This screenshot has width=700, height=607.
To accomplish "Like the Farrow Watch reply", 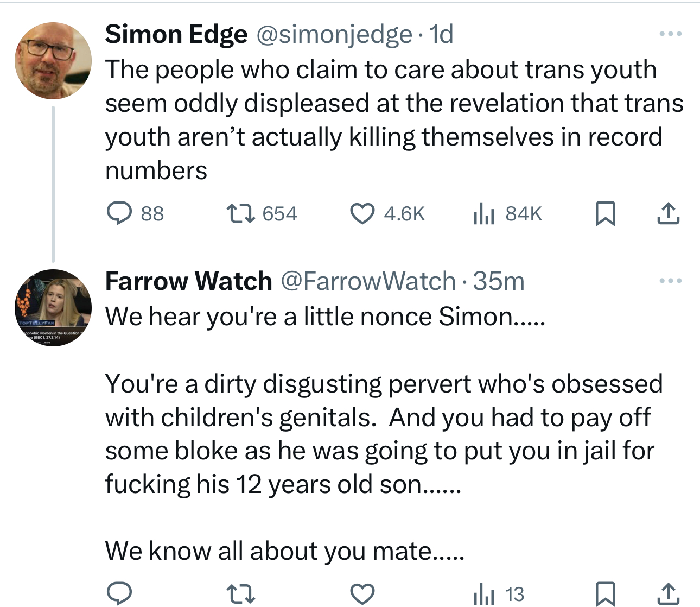I will point(362,594).
